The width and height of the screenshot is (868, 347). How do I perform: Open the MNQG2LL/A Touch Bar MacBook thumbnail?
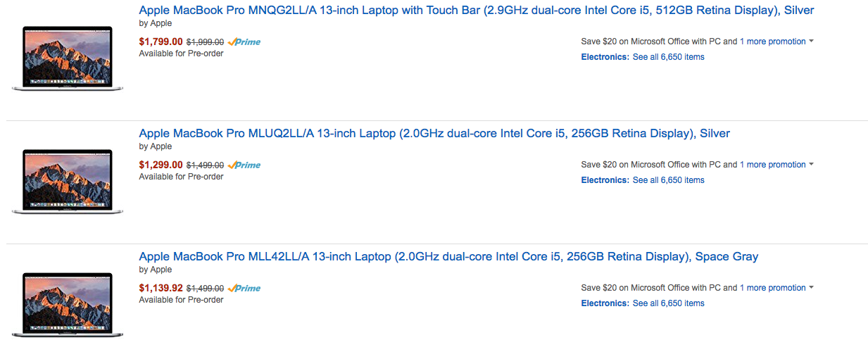(x=68, y=58)
